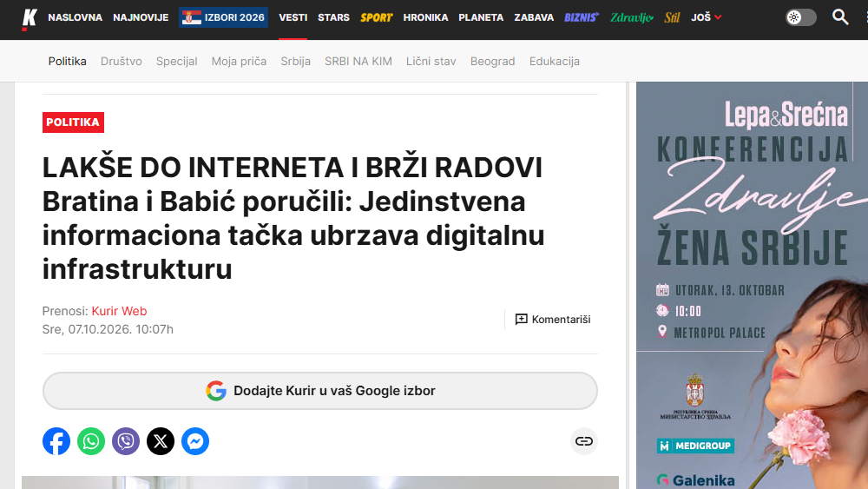Open SRBI NA KIM subcategory
Image resolution: width=868 pixels, height=489 pixels.
[x=358, y=61]
